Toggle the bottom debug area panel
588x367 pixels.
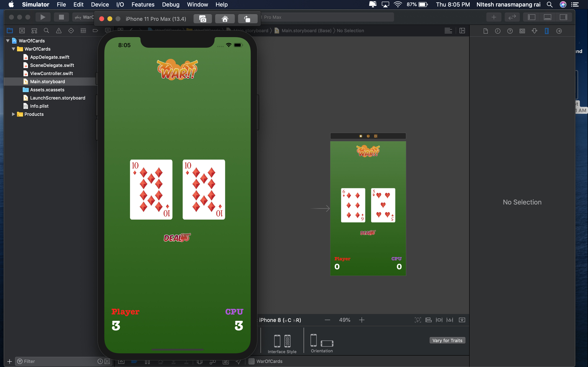tap(547, 17)
